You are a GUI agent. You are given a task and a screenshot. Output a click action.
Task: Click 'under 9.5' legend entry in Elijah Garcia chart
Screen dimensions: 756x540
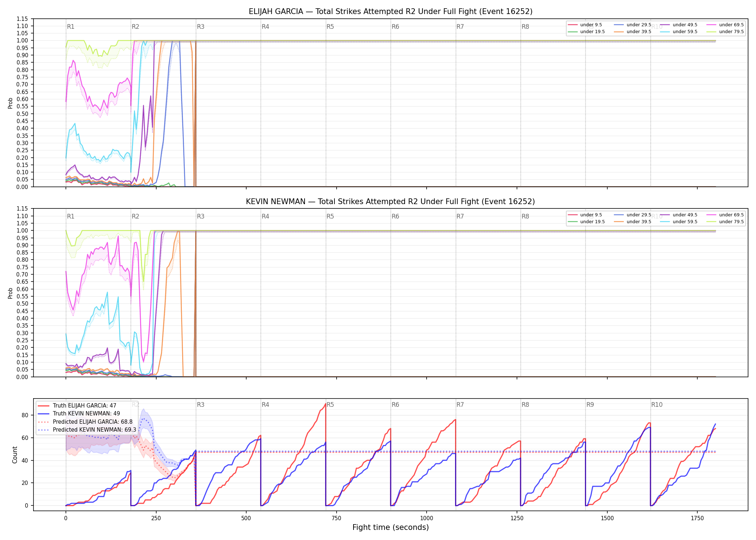pos(585,25)
